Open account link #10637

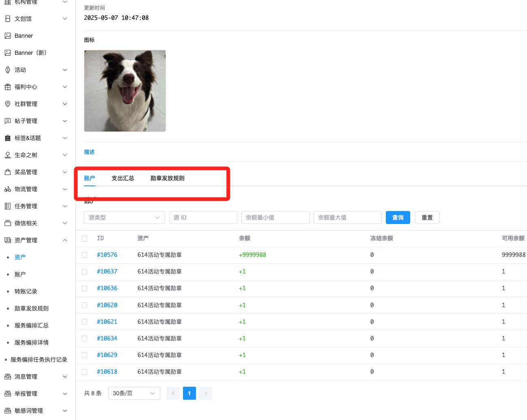point(107,271)
